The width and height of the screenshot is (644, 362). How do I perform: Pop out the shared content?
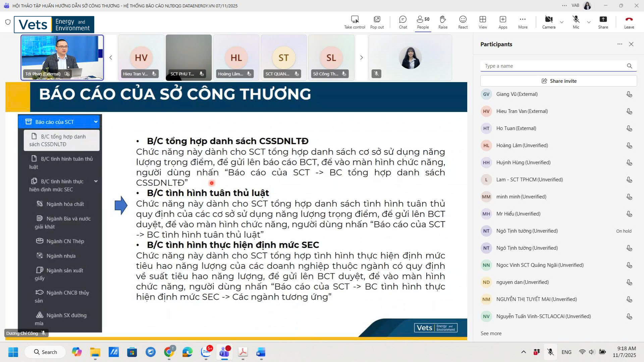(x=377, y=22)
